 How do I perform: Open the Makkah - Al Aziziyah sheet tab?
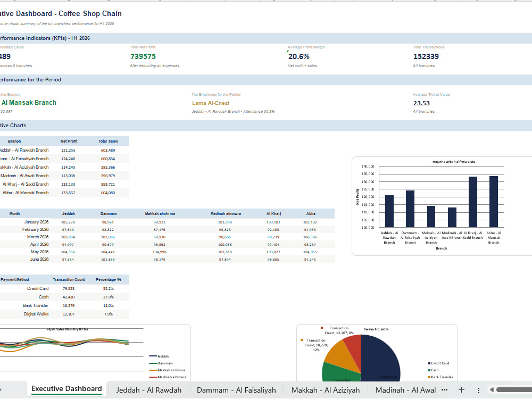coord(326,390)
